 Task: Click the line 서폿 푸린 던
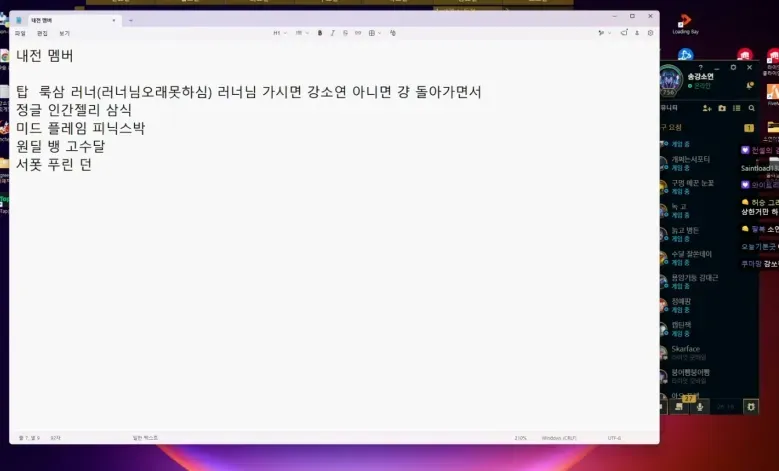pyautogui.click(x=54, y=164)
